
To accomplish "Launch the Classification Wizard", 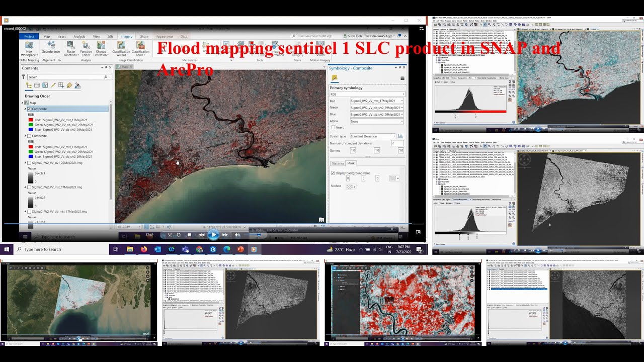I will 121,49.
